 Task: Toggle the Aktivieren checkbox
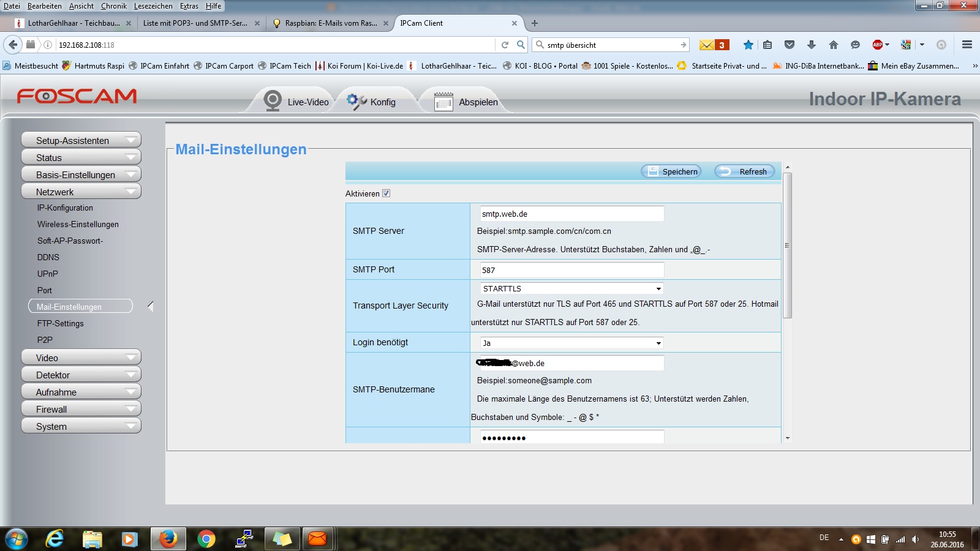pos(386,193)
